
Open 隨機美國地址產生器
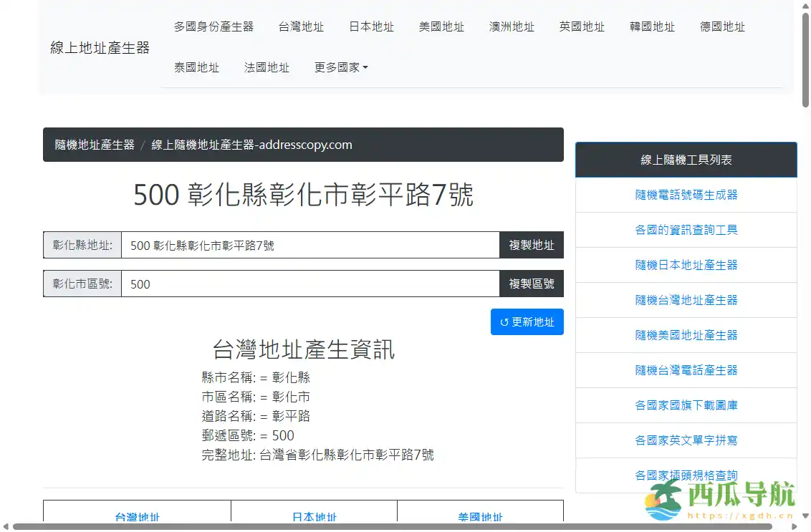(686, 334)
